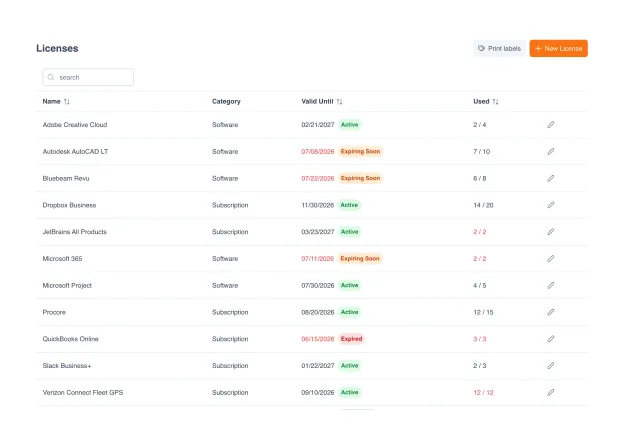The image size is (624, 441).
Task: Select Dropbox Business name cell
Action: [x=69, y=205]
